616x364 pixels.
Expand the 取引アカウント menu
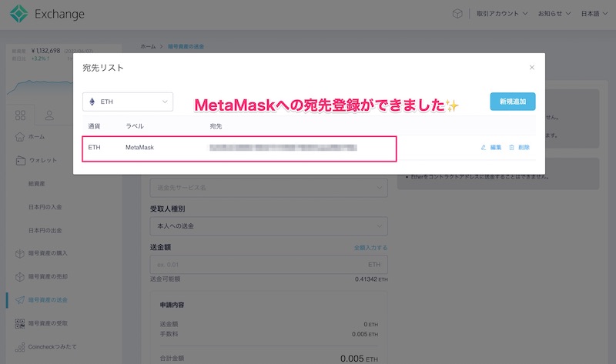(x=502, y=14)
